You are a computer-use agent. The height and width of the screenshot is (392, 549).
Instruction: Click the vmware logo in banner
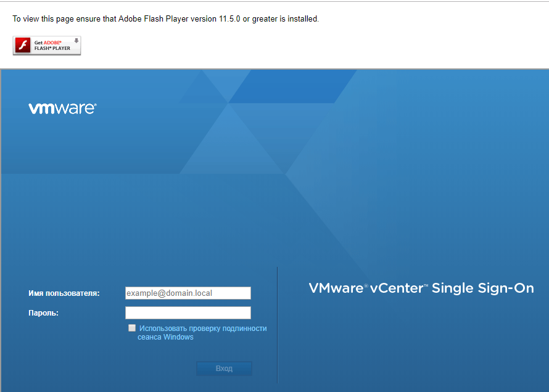[62, 108]
